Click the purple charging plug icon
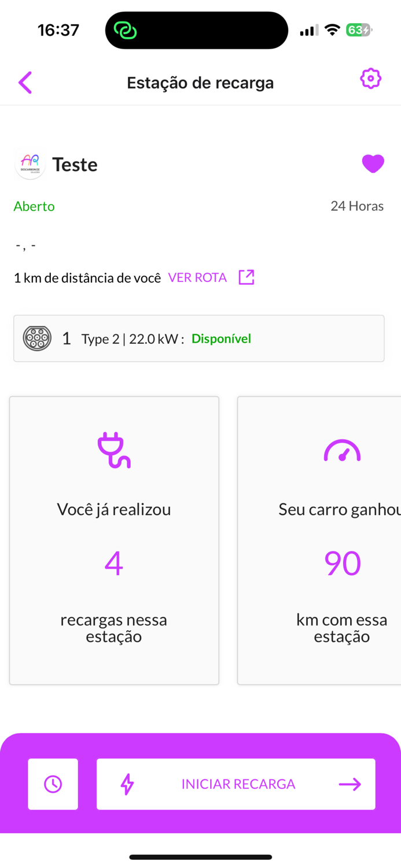The height and width of the screenshot is (868, 401). tap(113, 450)
